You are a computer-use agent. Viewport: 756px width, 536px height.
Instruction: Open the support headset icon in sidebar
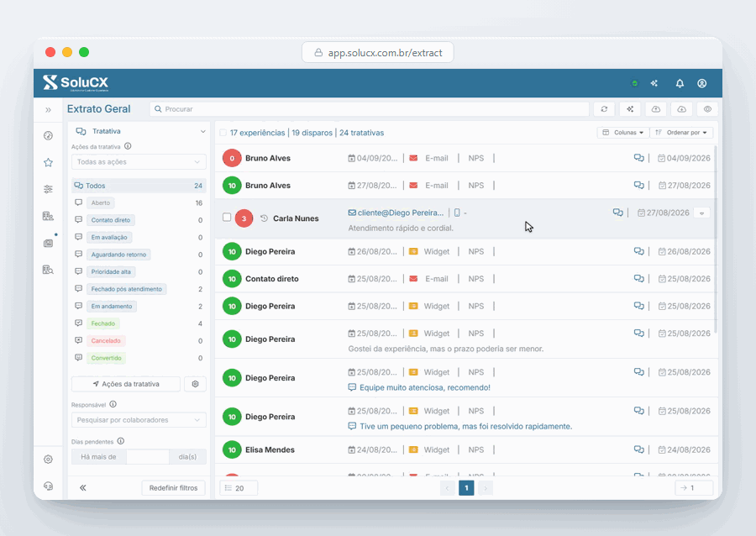pyautogui.click(x=48, y=486)
